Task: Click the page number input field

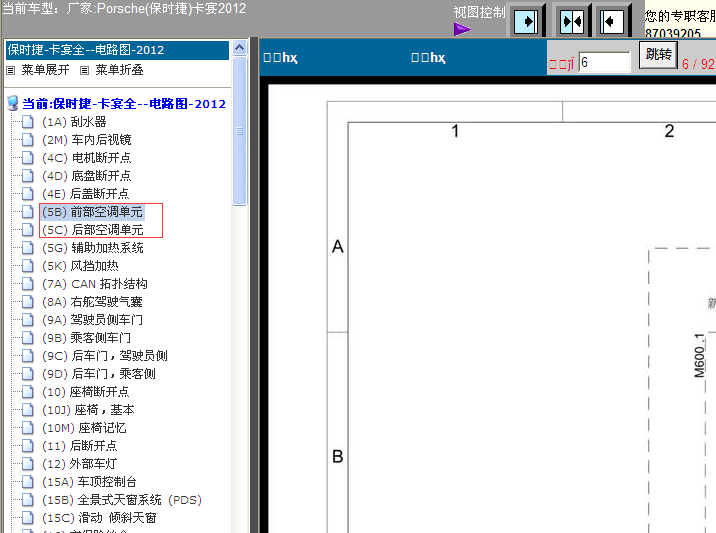Action: tap(605, 62)
